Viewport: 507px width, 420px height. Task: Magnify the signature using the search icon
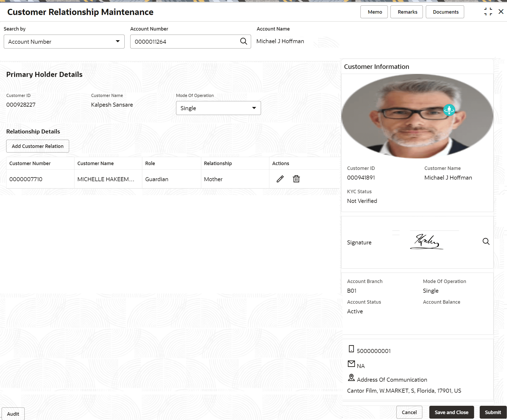[x=486, y=241]
